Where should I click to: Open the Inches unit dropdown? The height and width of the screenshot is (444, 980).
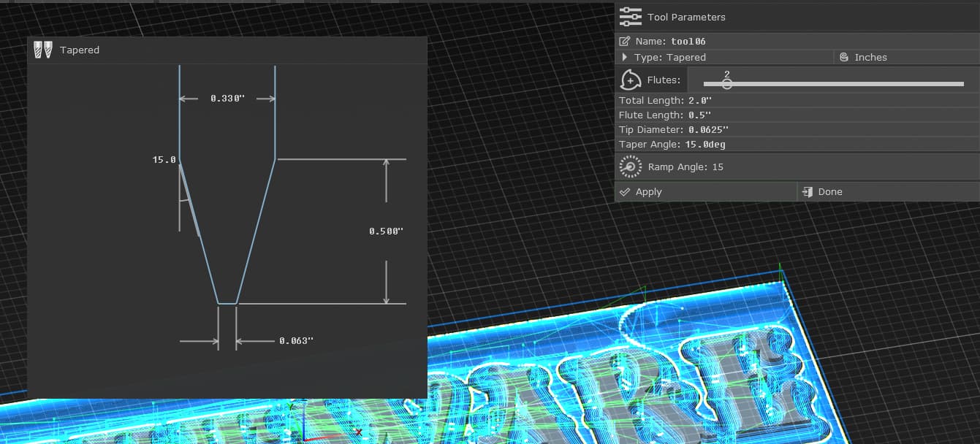(x=870, y=58)
